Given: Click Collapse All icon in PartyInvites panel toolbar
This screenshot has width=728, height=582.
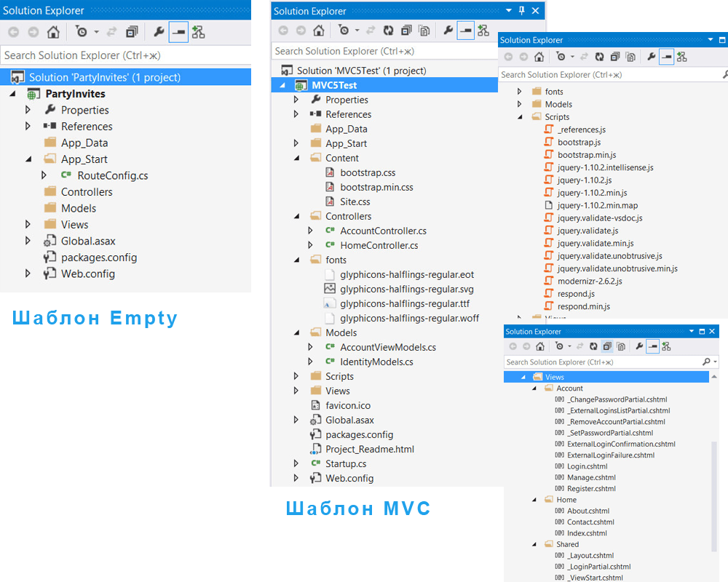Looking at the screenshot, I should [132, 32].
